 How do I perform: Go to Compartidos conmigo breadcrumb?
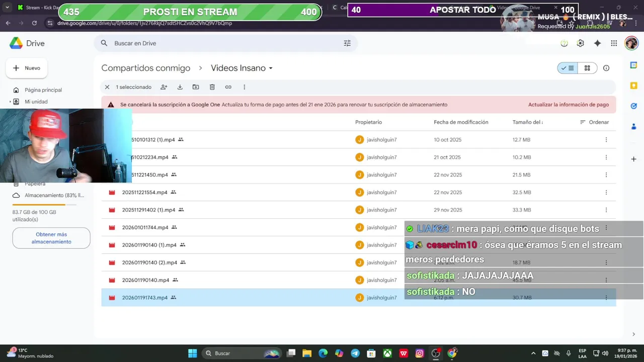pyautogui.click(x=146, y=68)
